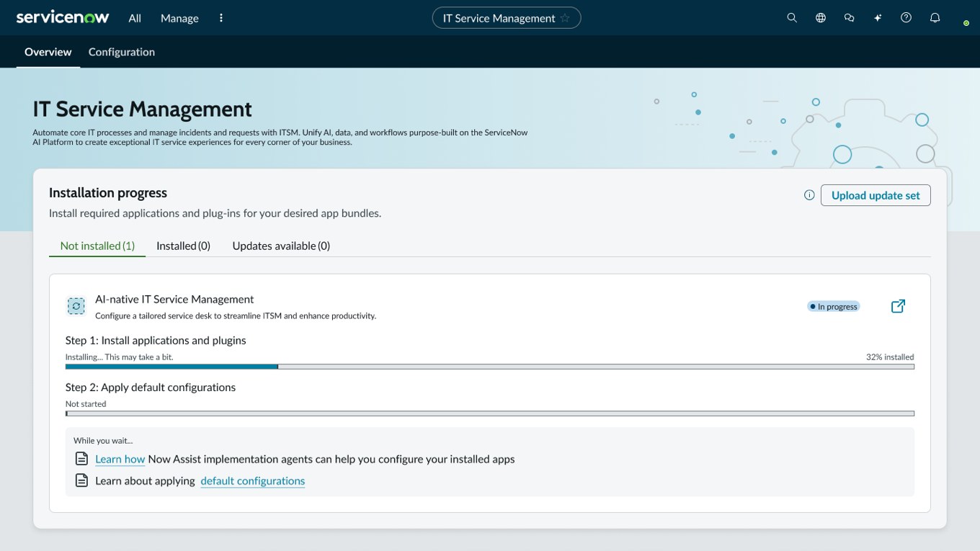Switch to the Configuration tab
980x551 pixels.
122,52
